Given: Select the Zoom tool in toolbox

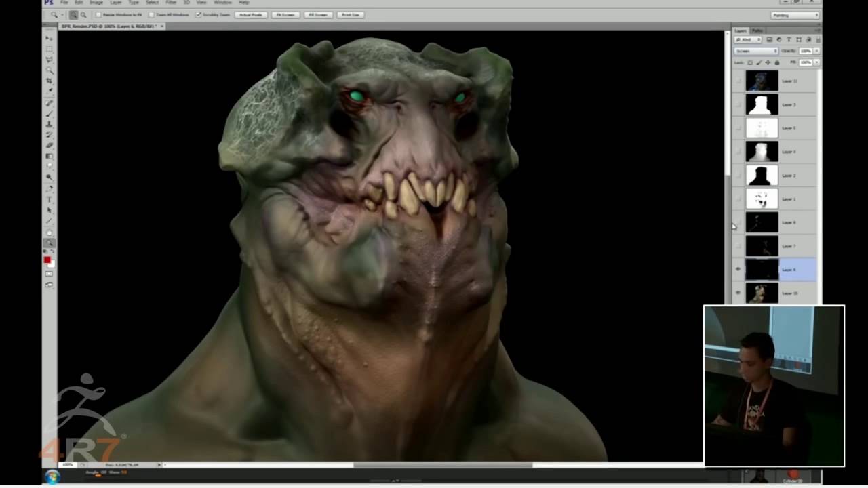Looking at the screenshot, I should coord(50,243).
